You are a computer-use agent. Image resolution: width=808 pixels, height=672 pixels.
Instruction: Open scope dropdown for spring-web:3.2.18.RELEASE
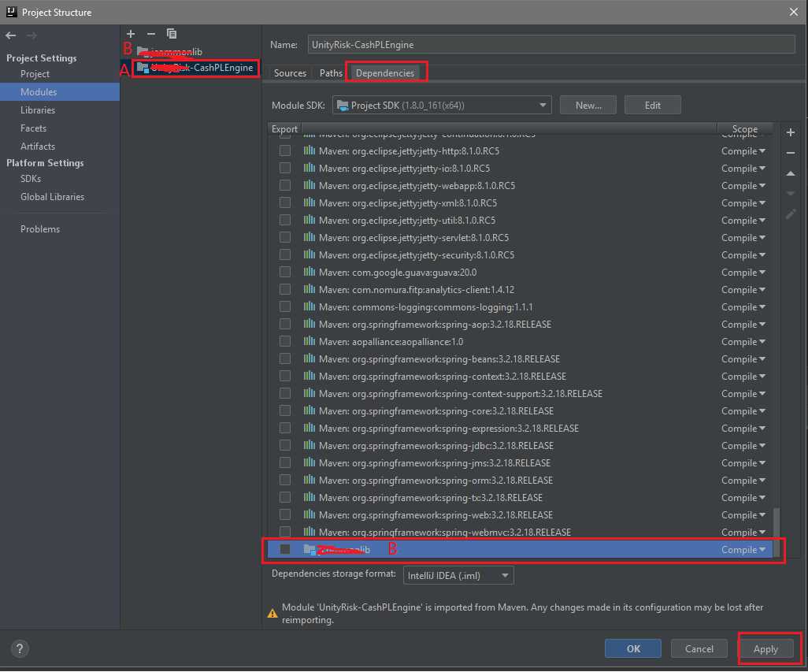pyautogui.click(x=743, y=514)
